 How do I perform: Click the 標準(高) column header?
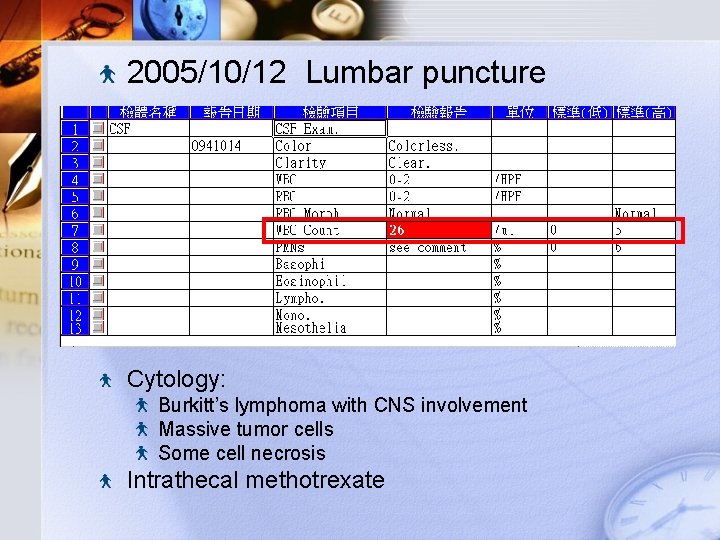coord(644,112)
